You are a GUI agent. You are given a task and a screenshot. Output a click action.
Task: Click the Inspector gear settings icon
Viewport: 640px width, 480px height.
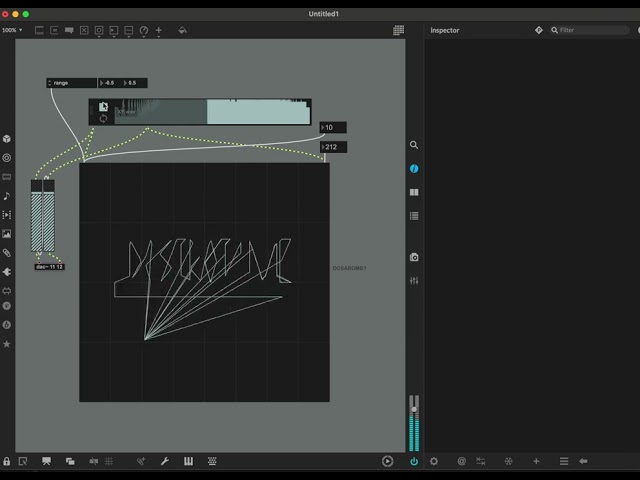[x=434, y=461]
